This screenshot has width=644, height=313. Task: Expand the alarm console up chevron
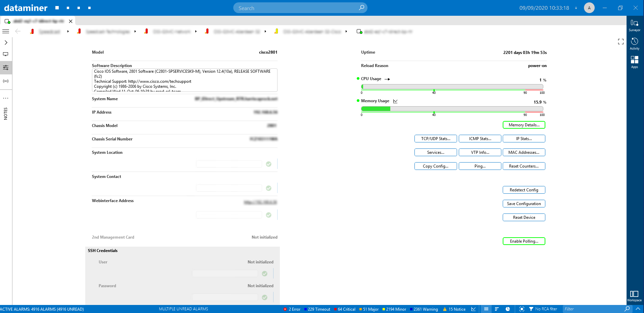point(638,309)
